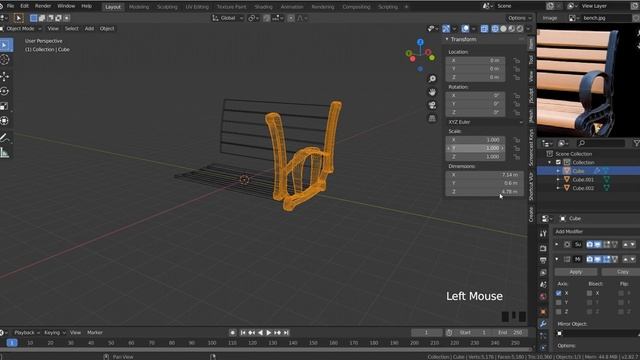Toggle snapping magnet in header
This screenshot has height=360, width=640.
tap(267, 18)
